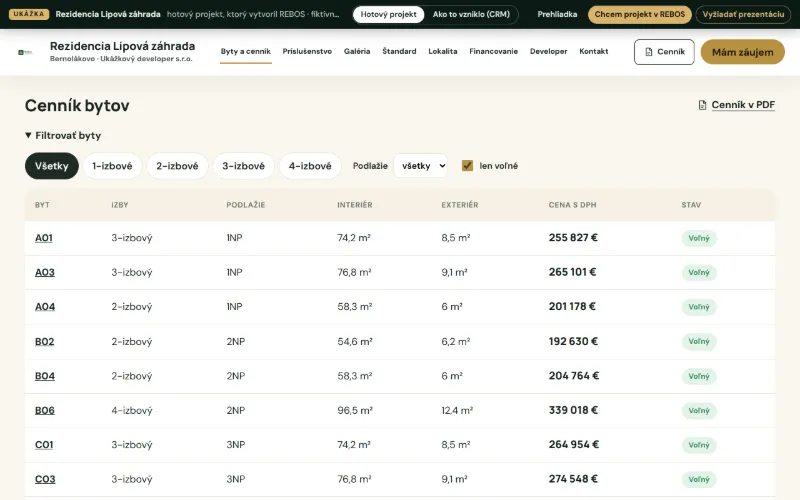Screen dimensions: 800x500
Task: Open apartment A03 link
Action: click(x=45, y=272)
